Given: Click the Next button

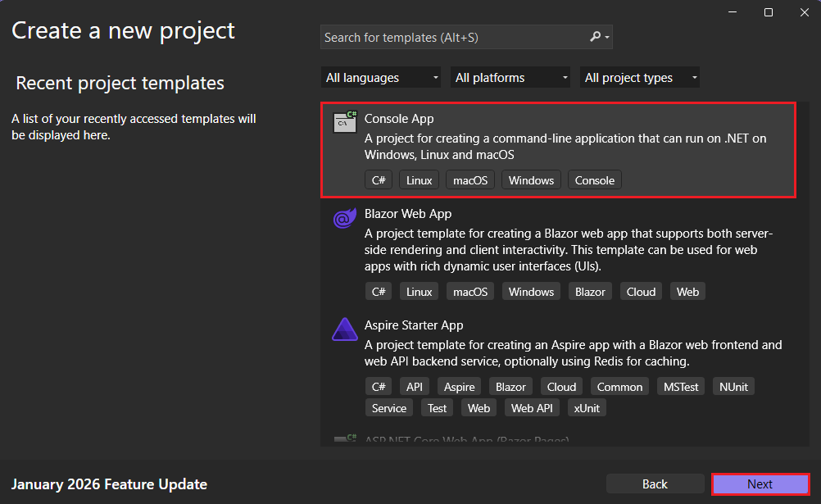Looking at the screenshot, I should [x=759, y=484].
